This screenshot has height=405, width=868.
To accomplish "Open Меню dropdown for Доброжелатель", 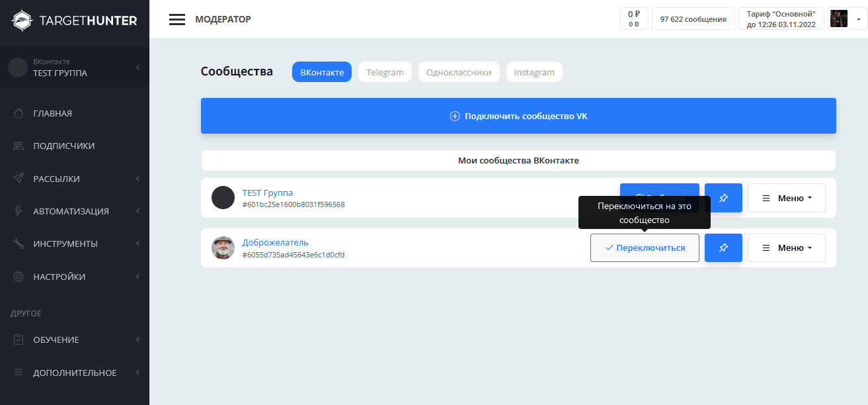I will tap(786, 247).
